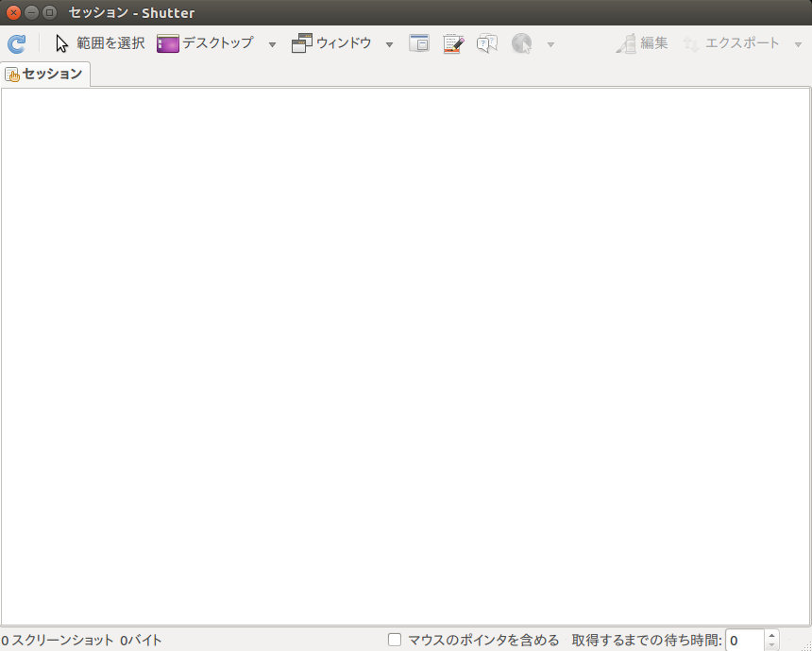Viewport: 812px width, 651px height.
Task: Click the エクスポート export button
Action: point(732,43)
